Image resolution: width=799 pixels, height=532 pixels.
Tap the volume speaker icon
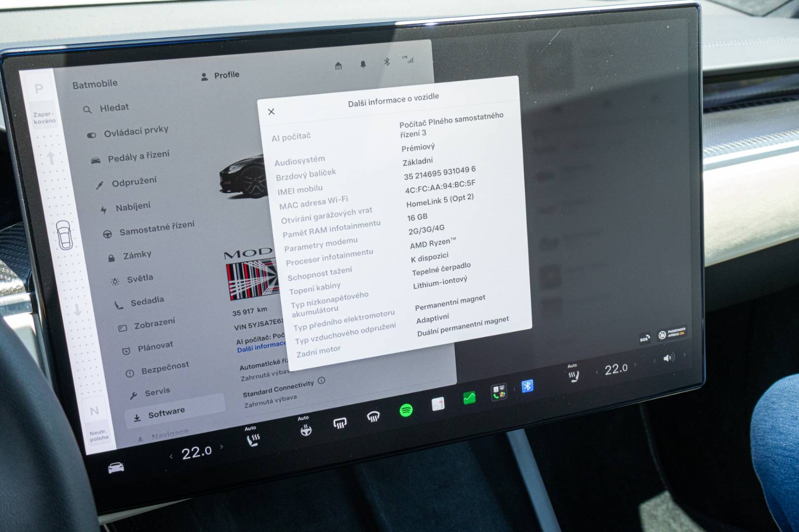click(668, 358)
